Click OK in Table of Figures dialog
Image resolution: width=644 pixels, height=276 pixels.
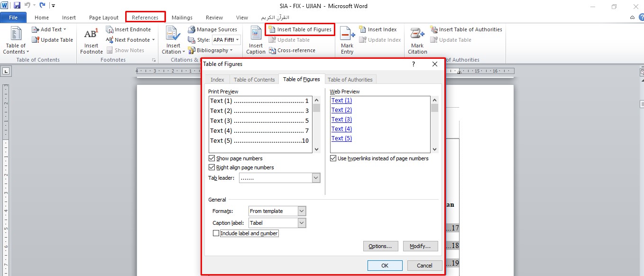385,266
